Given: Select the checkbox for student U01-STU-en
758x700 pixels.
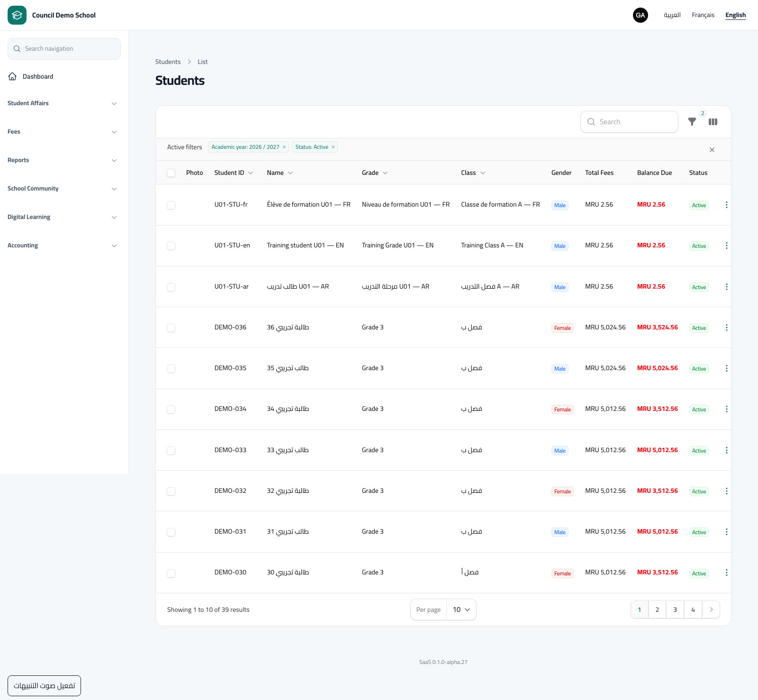Looking at the screenshot, I should pos(171,246).
